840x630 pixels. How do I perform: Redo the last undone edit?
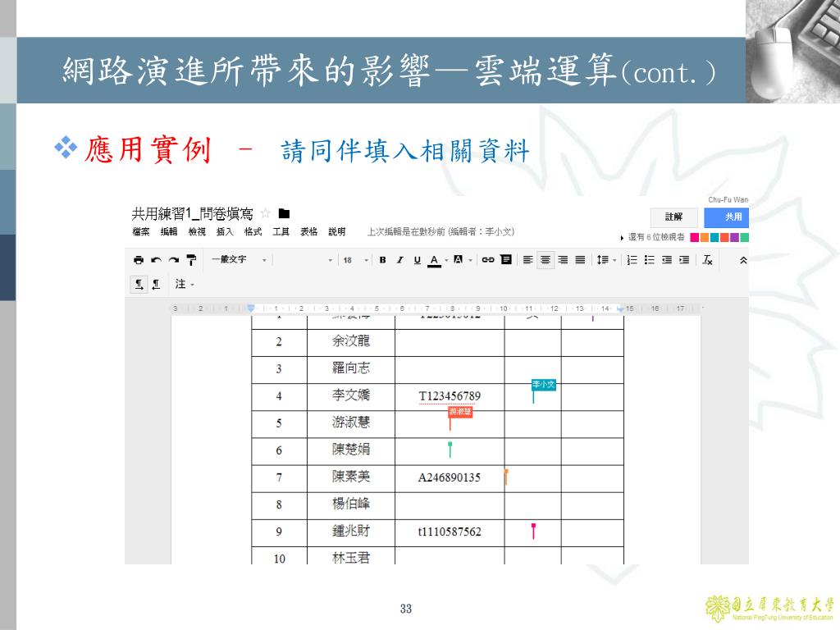pos(174,260)
